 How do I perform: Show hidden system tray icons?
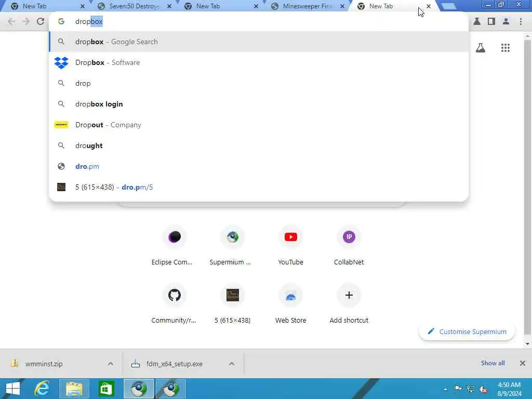(445, 389)
